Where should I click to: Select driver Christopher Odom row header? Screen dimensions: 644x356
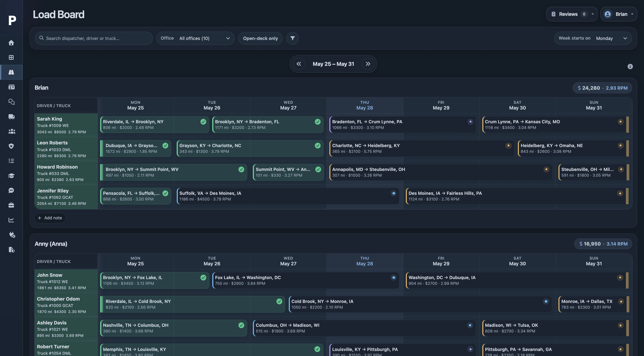click(66, 305)
